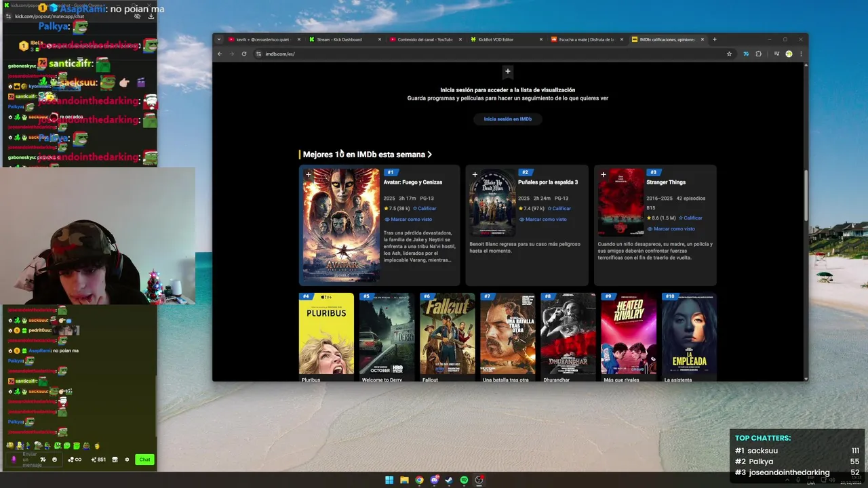The image size is (868, 488).
Task: Switch to the Escucha a mate tab
Action: (587, 39)
